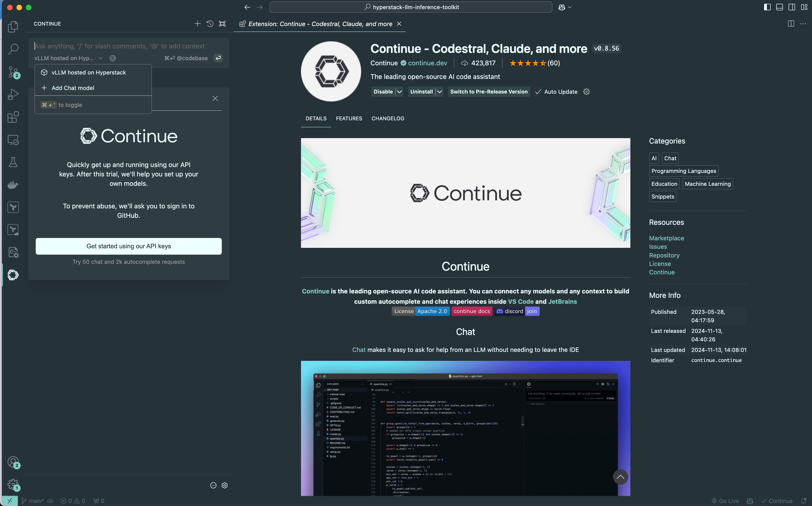
Task: Choose Add Chat model option
Action: click(x=93, y=88)
